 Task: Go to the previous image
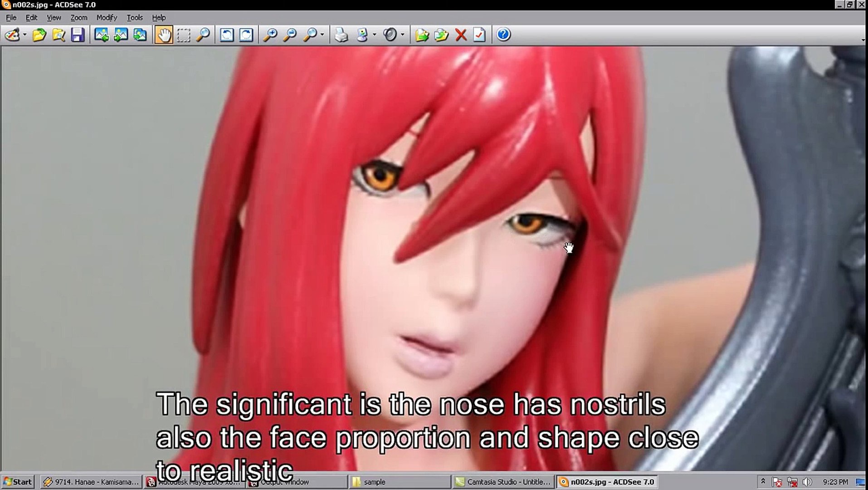pyautogui.click(x=101, y=34)
